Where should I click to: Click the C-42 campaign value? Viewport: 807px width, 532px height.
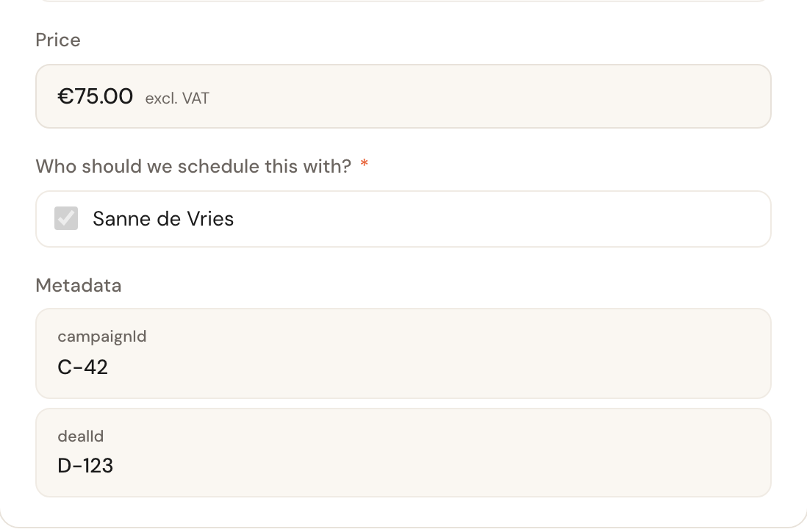coord(83,367)
